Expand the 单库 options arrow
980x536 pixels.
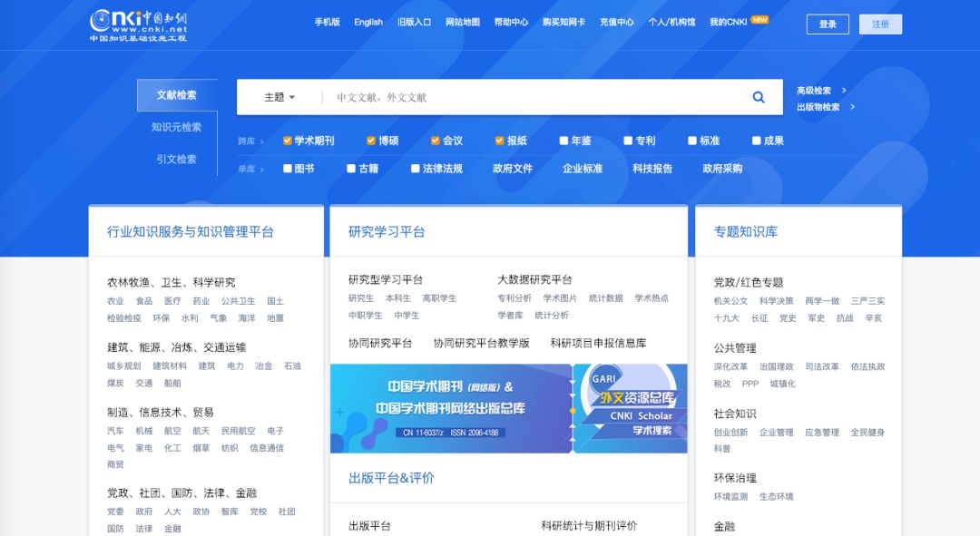click(x=261, y=169)
